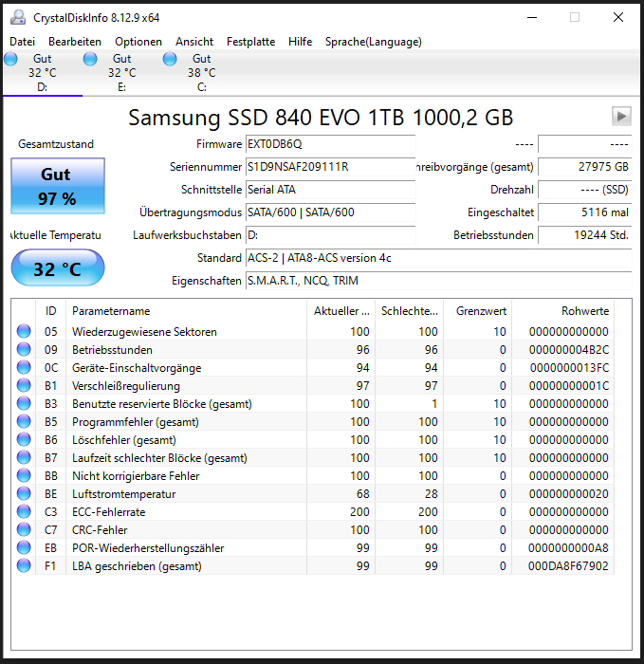Click status orb for Luftstromtemperatur row
Screen dimensions: 644x664
(x=24, y=493)
